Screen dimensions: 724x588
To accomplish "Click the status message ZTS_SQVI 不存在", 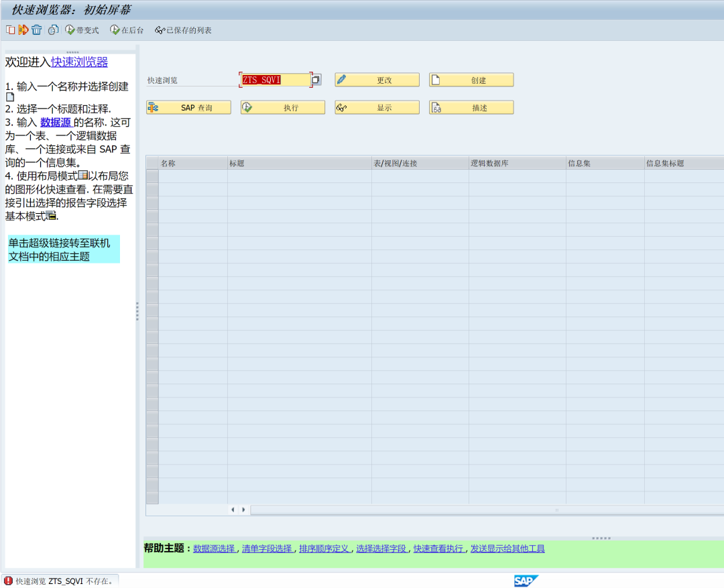I will (x=64, y=581).
